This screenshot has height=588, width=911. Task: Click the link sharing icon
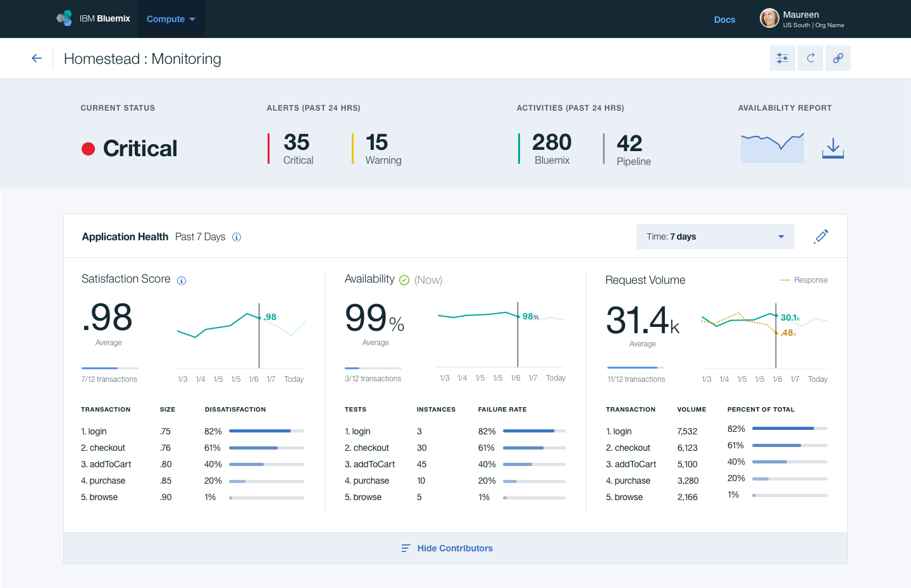point(838,58)
